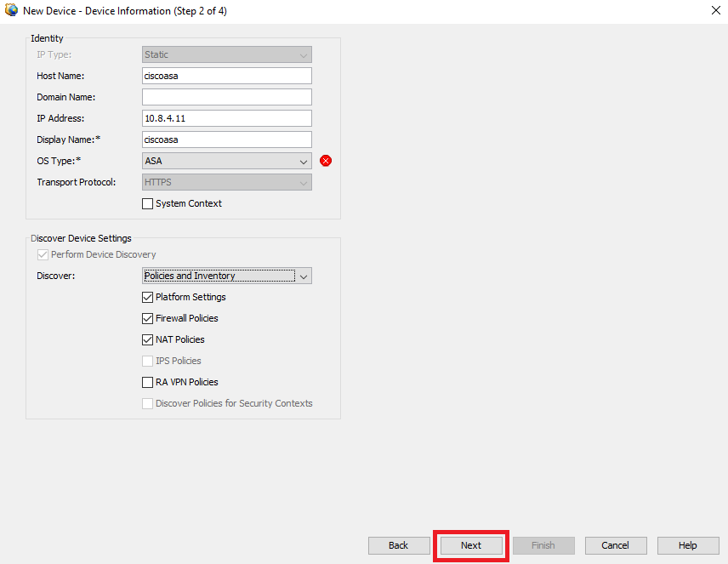
Task: Click the "IP Address:" label
Action: [x=60, y=118]
